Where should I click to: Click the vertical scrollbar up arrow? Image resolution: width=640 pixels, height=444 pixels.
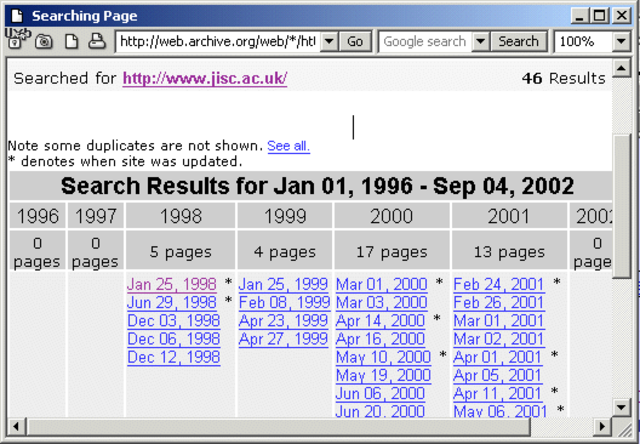pos(622,67)
